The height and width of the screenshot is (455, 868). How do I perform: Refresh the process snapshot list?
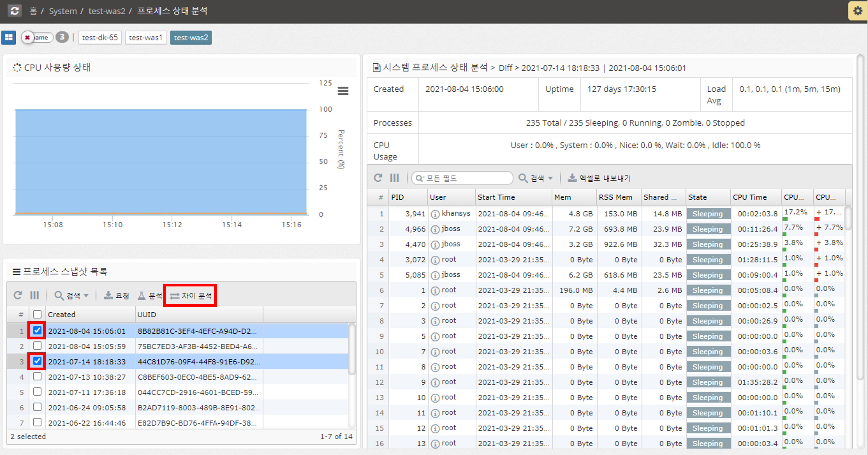pyautogui.click(x=18, y=296)
